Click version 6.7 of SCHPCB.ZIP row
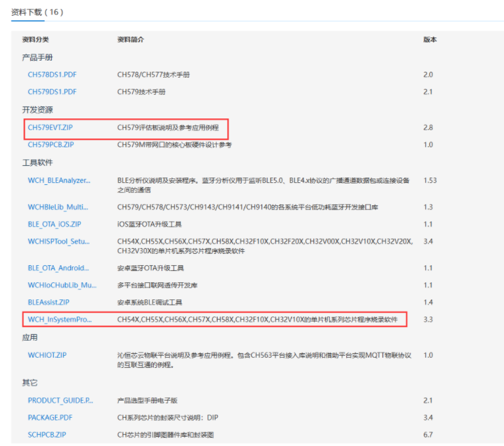This screenshot has width=504, height=446. 428,435
